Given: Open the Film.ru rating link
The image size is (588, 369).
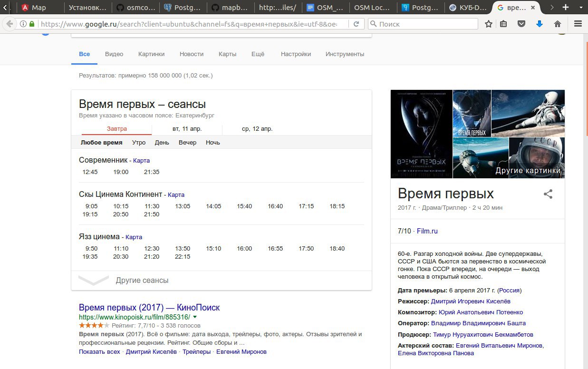Looking at the screenshot, I should (x=427, y=231).
